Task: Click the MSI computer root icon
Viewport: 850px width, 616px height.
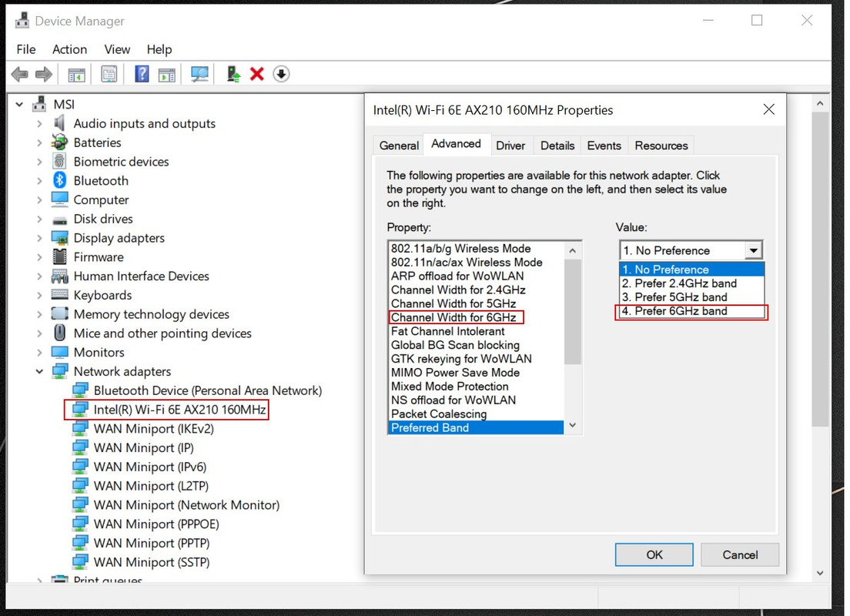Action: click(x=39, y=104)
